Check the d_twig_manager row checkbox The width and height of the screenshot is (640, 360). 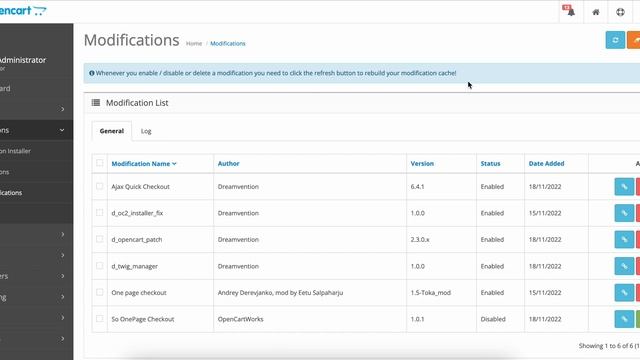(100, 266)
